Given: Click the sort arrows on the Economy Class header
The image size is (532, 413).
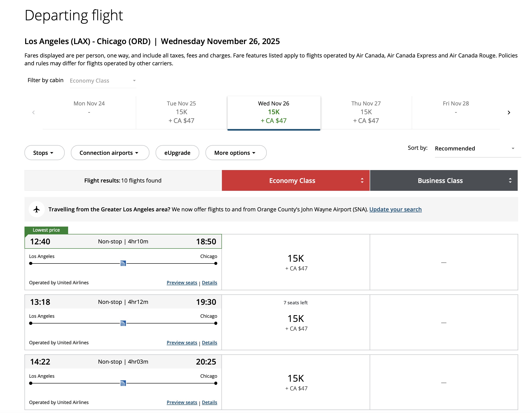Looking at the screenshot, I should click(362, 180).
